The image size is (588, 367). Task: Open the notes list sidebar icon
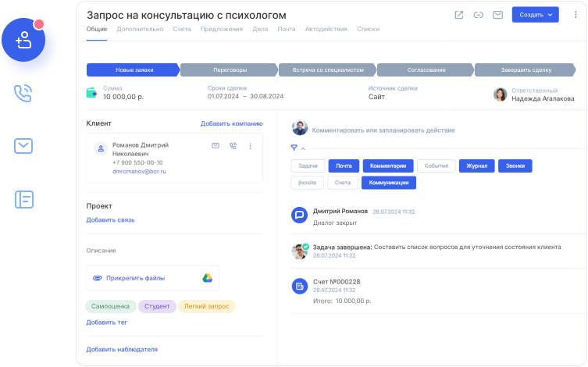point(24,199)
